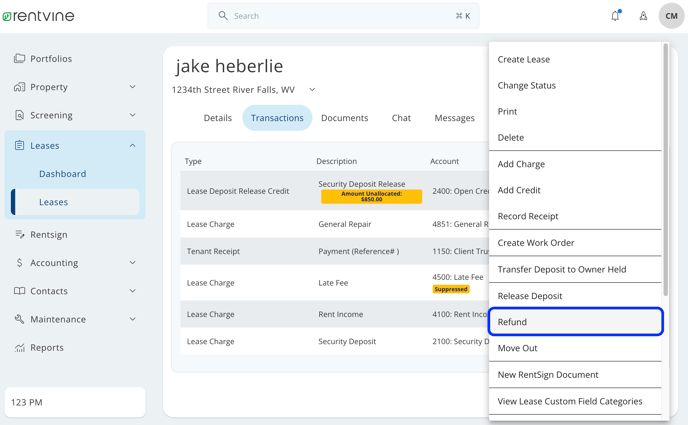This screenshot has height=425, width=688.
Task: Click the Security Deposit description cell
Action: pos(347,342)
